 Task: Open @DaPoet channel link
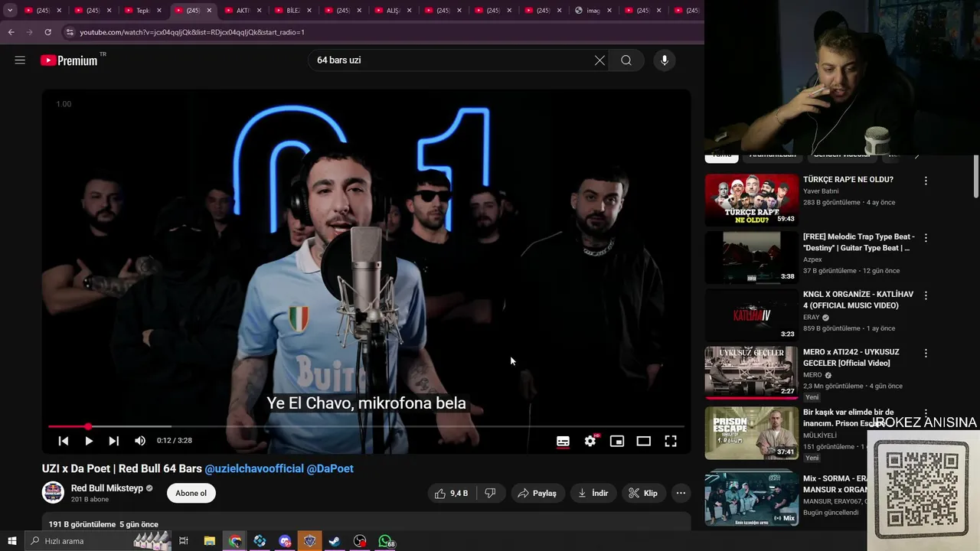pyautogui.click(x=330, y=468)
